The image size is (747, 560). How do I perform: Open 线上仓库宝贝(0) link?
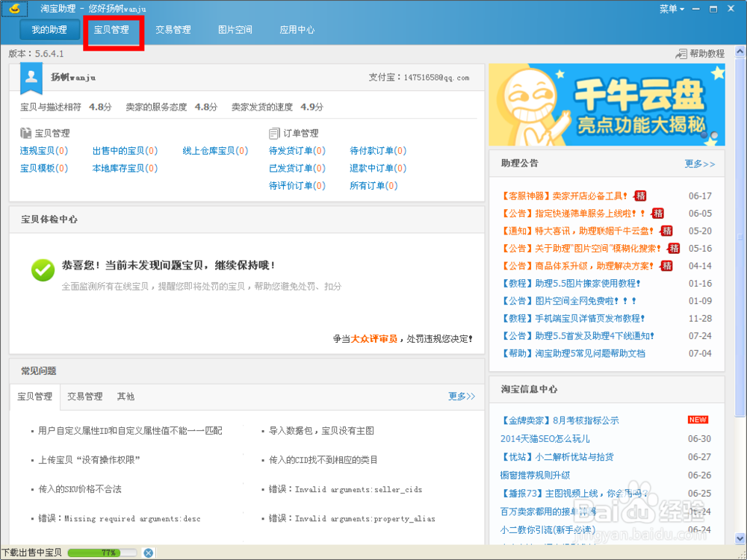pyautogui.click(x=215, y=151)
